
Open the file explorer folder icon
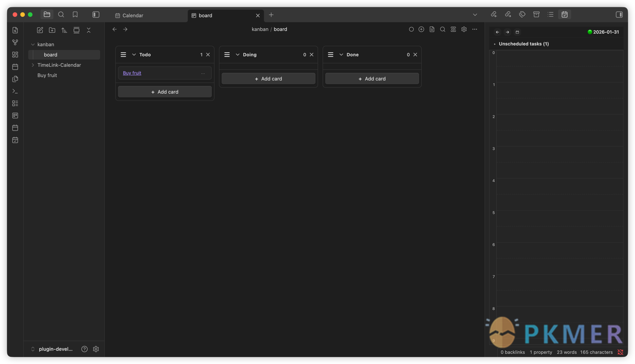47,14
